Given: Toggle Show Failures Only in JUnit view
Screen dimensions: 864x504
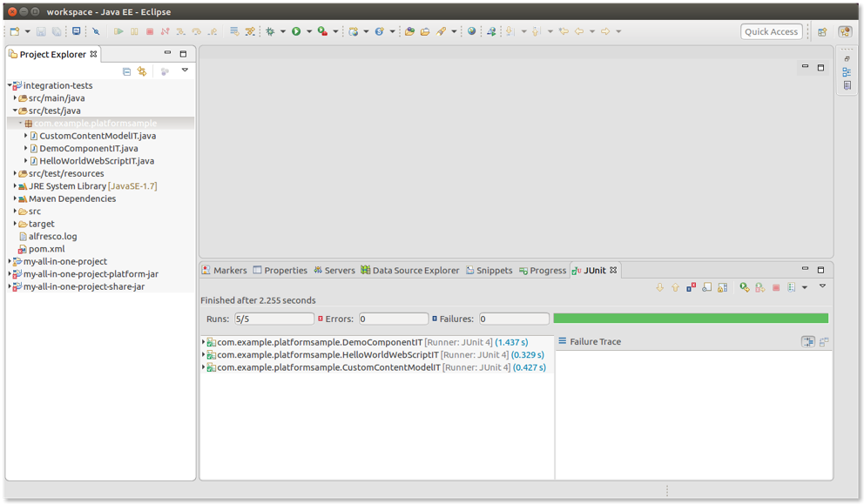Looking at the screenshot, I should 691,287.
